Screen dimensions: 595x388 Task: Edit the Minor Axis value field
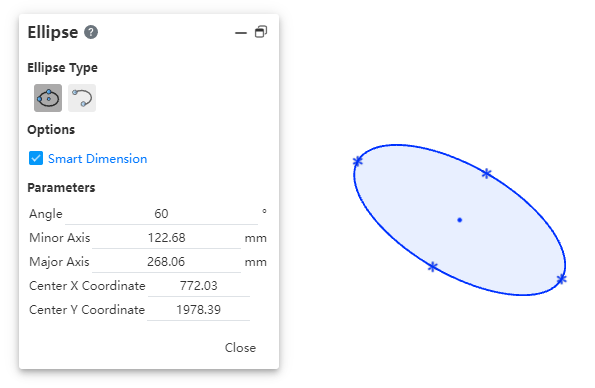tap(166, 238)
